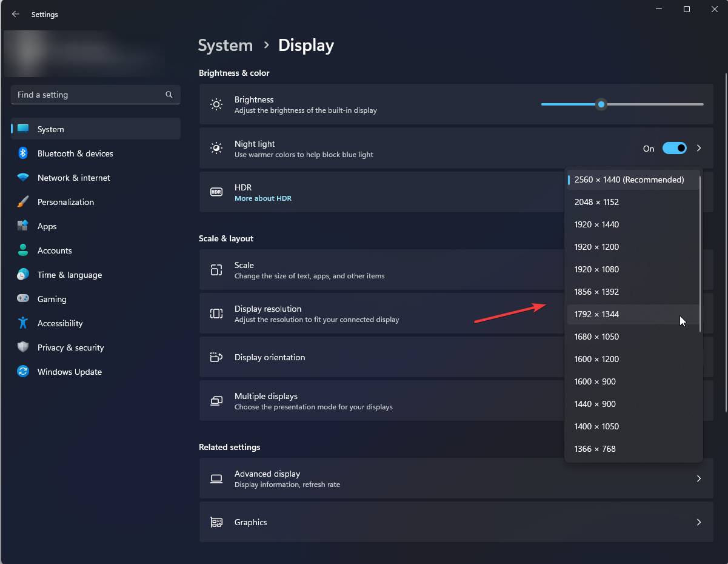The height and width of the screenshot is (564, 728).
Task: Click the HDR badge icon
Action: pos(216,192)
